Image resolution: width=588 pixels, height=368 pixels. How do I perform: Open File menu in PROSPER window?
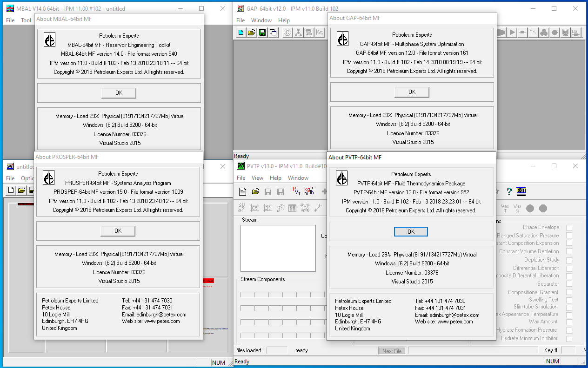pyautogui.click(x=10, y=178)
